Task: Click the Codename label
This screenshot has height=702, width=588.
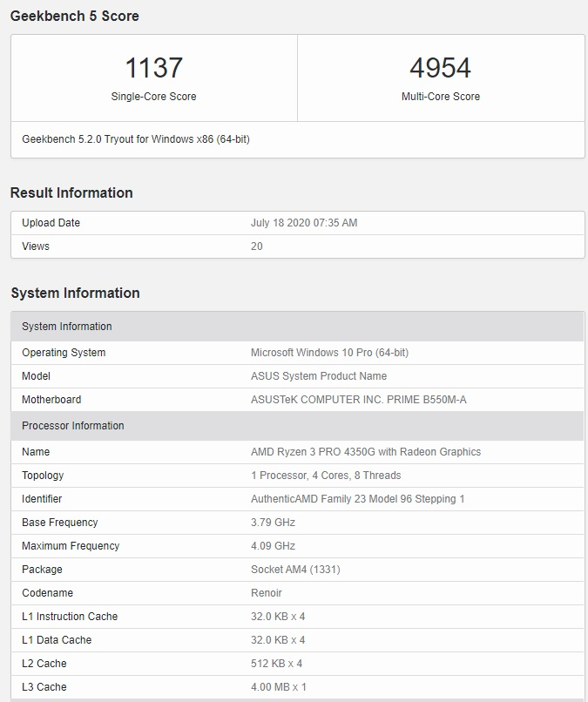Action: pos(47,593)
